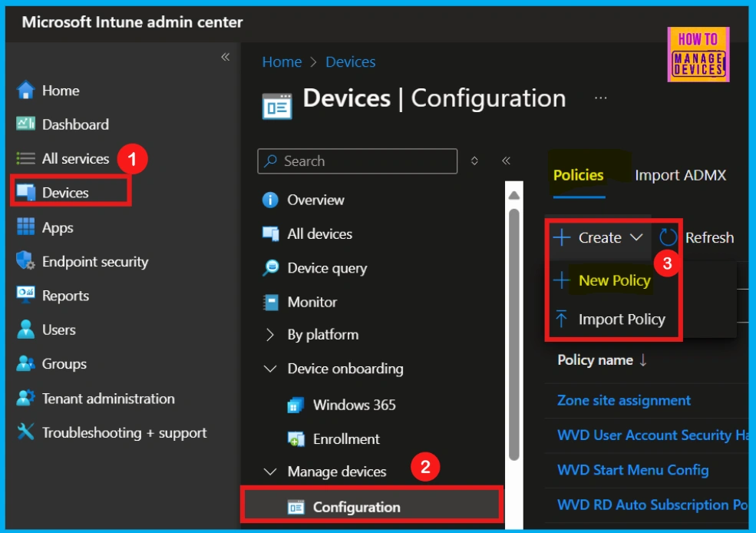This screenshot has width=756, height=533.
Task: Click the Dashboard chart icon
Action: point(25,124)
